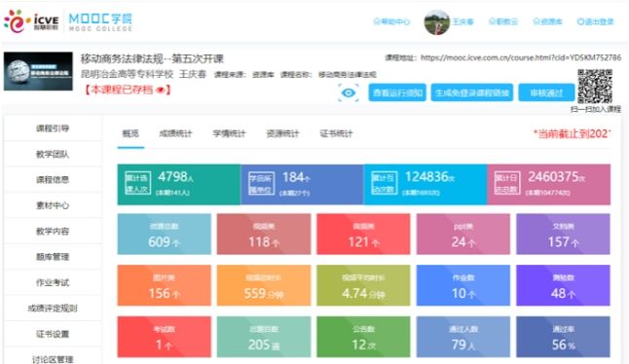Click the 累计日志总数 boxed icon
The height and width of the screenshot is (364, 629).
[507, 184]
